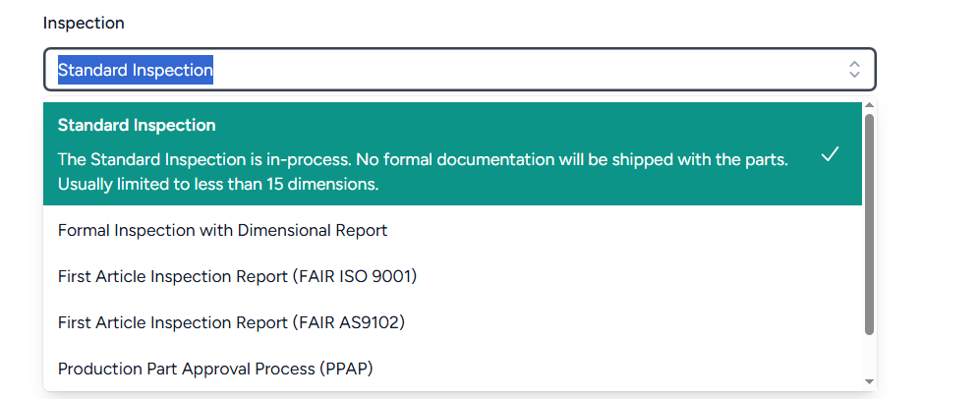Screen dimensions: 980x399
Task: Click the checkmark beside Standard Inspection option
Action: click(830, 154)
